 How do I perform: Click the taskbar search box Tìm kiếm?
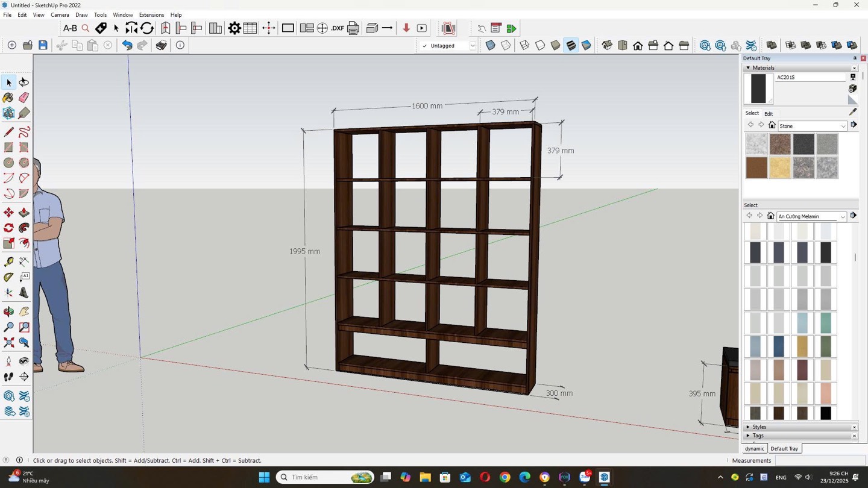pos(325,477)
